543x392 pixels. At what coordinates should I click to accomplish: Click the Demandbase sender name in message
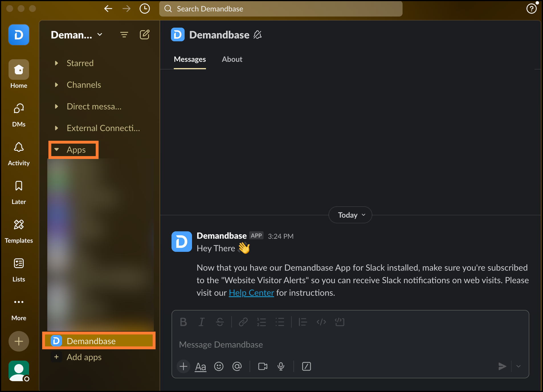(222, 236)
